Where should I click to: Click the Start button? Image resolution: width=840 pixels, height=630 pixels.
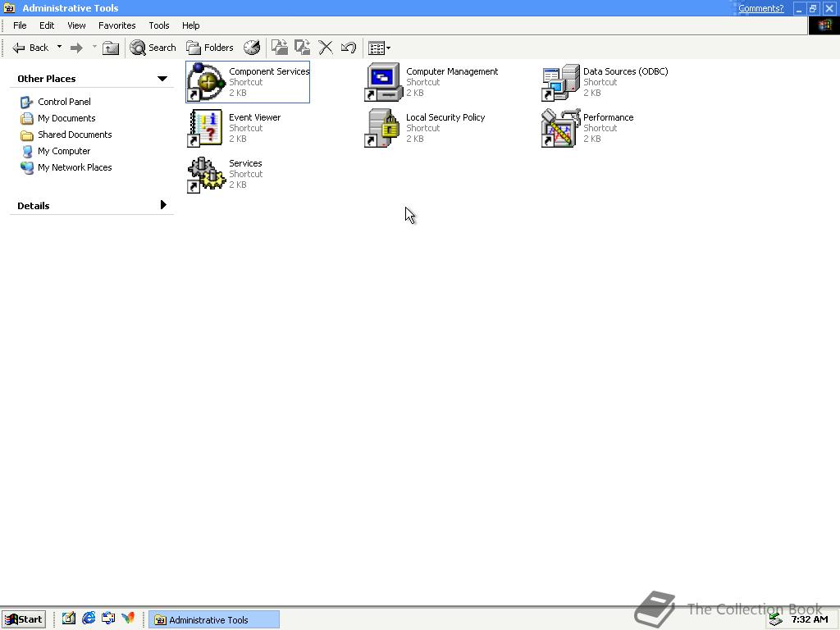click(24, 619)
